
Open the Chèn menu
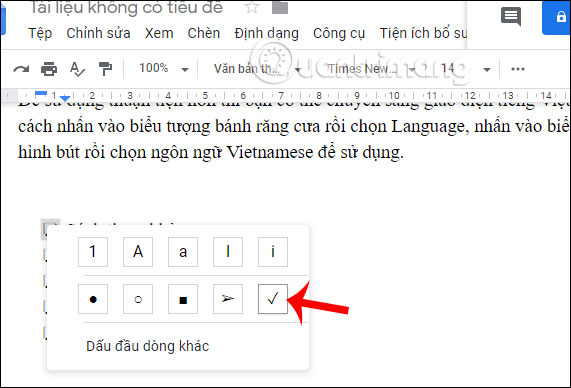tap(204, 34)
